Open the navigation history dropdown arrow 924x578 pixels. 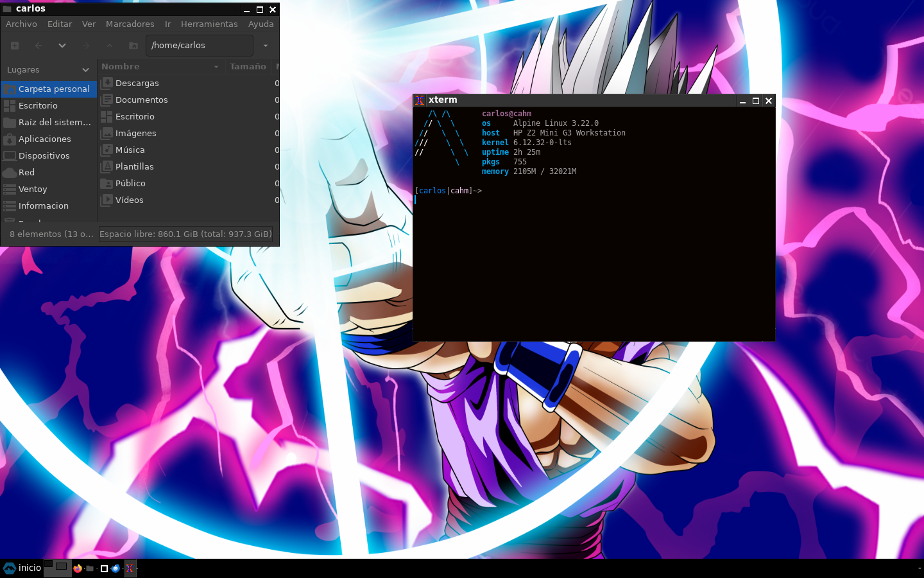[x=62, y=46]
